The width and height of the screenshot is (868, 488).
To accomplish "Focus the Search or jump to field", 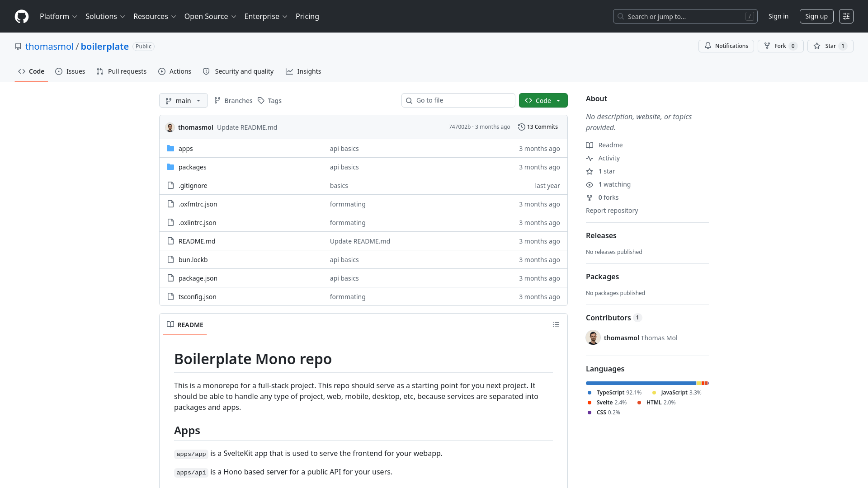I will pyautogui.click(x=685, y=16).
